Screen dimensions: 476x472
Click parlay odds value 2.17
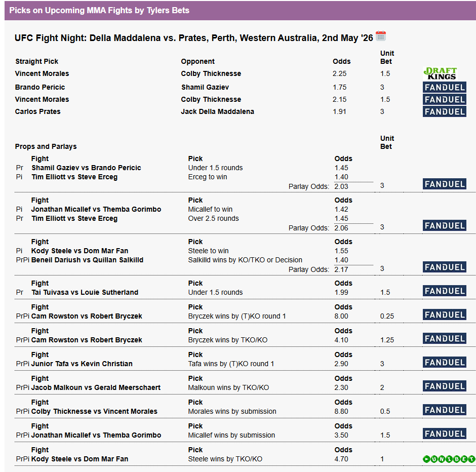click(x=341, y=269)
